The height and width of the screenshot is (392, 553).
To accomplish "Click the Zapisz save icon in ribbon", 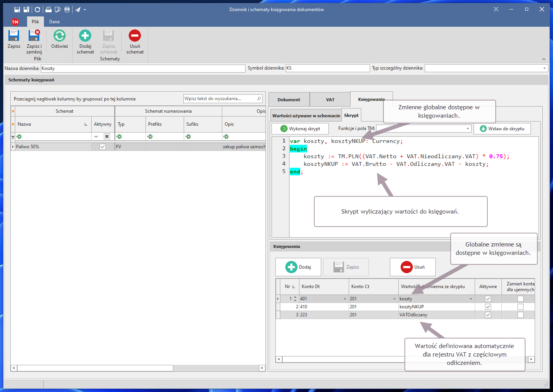I will [x=14, y=36].
